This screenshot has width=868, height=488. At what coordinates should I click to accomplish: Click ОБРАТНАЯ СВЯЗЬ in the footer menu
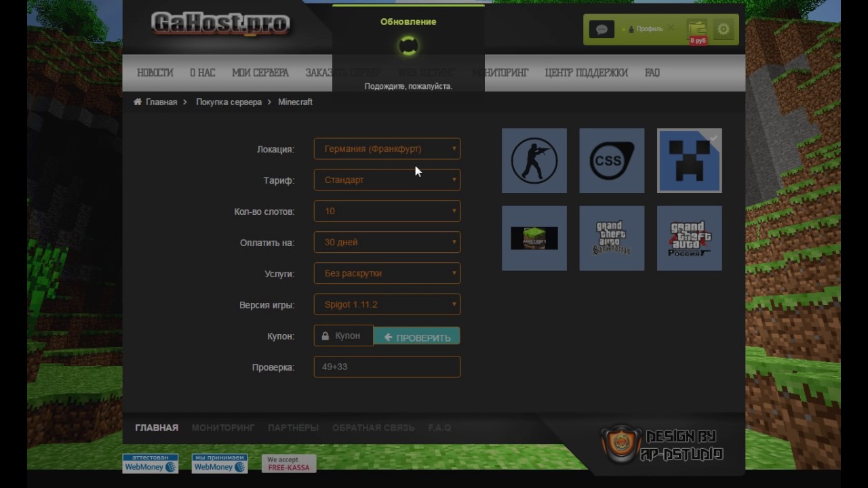click(373, 428)
